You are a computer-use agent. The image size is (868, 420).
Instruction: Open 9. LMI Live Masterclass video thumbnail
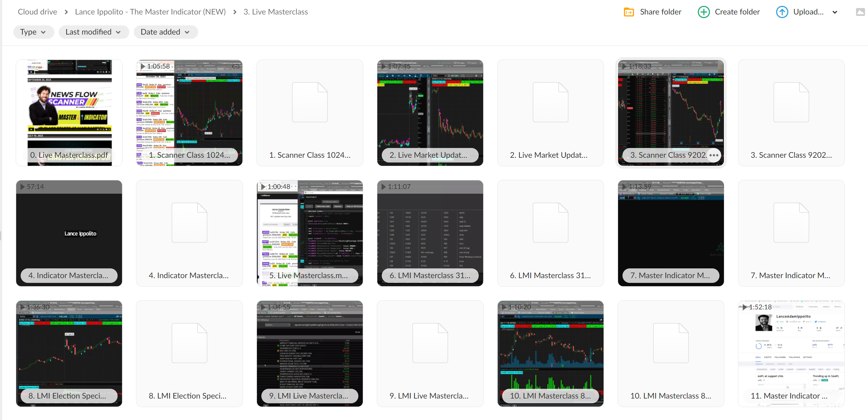coord(310,354)
